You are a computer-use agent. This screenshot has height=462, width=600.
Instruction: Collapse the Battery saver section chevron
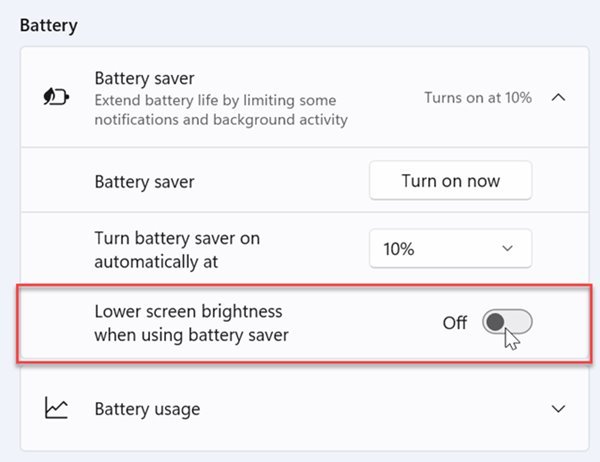(x=558, y=97)
